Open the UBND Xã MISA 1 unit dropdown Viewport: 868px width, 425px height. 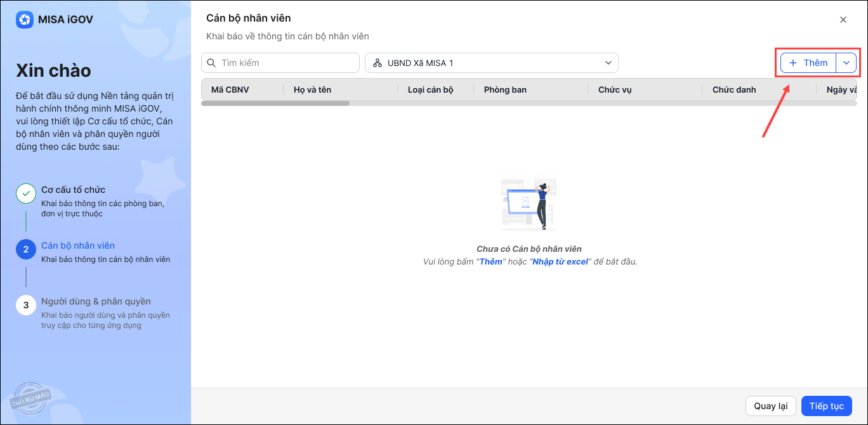492,63
